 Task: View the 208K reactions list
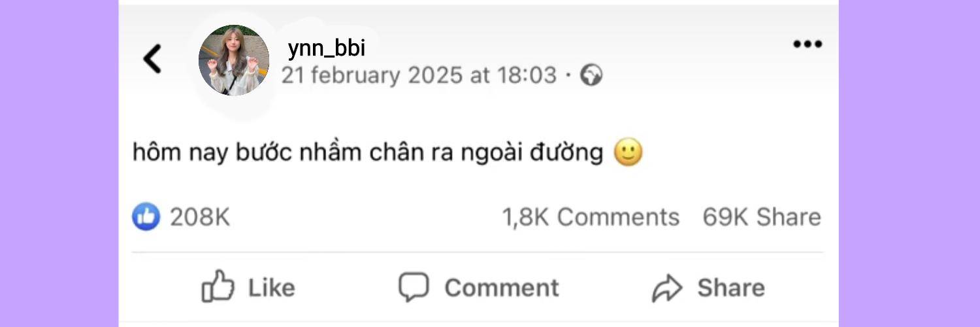pos(200,217)
